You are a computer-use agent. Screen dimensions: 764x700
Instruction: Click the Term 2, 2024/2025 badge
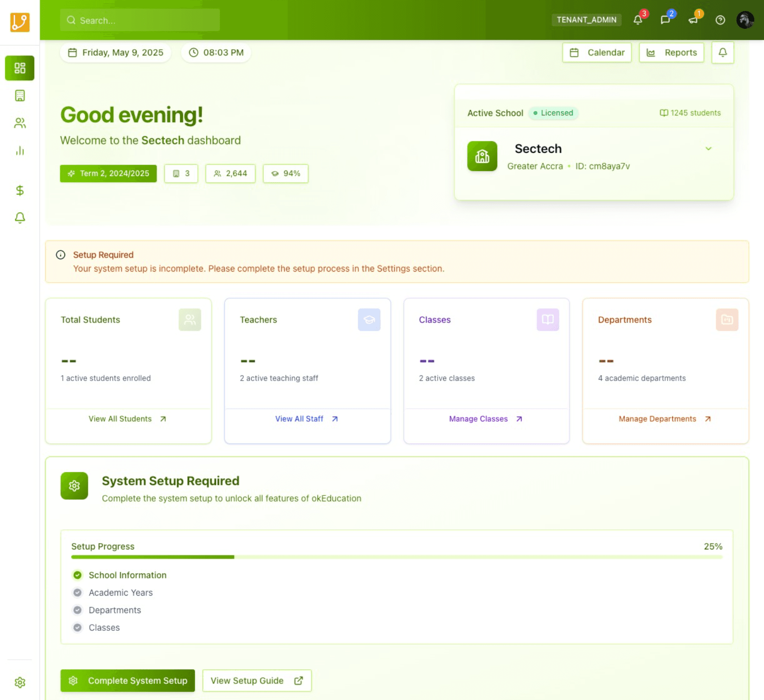coord(108,174)
